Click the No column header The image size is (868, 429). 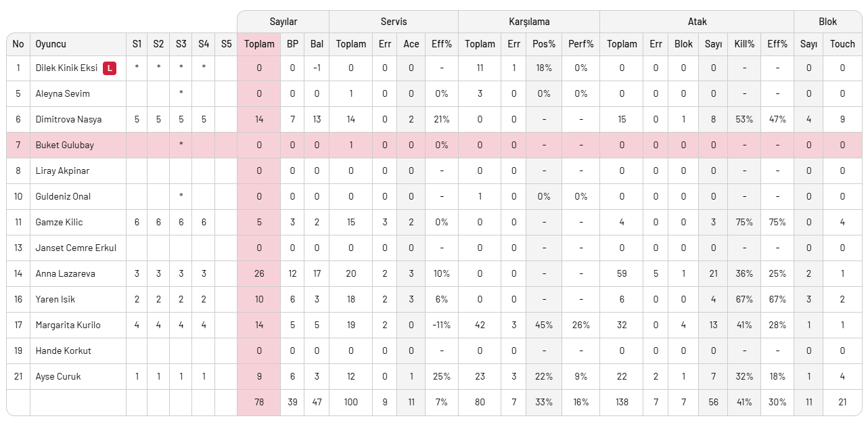(x=18, y=44)
